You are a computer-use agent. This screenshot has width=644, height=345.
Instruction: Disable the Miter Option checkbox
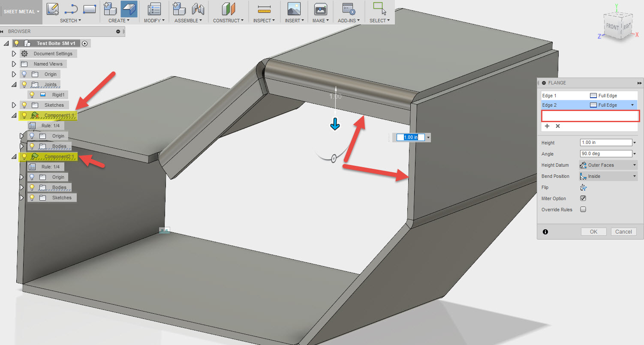coord(583,198)
